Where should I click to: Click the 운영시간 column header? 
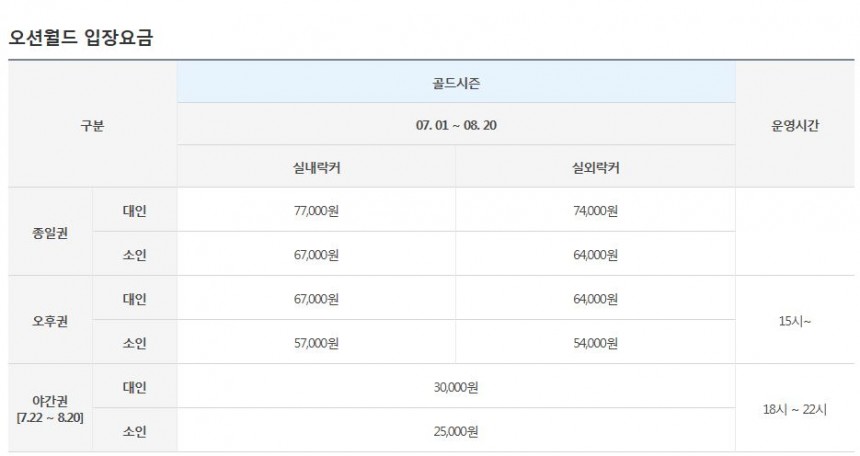[795, 125]
